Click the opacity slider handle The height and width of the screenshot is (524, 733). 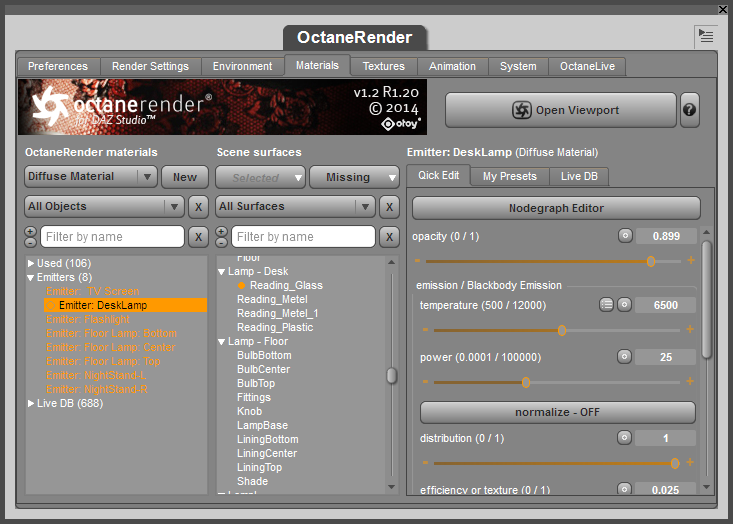(x=651, y=262)
